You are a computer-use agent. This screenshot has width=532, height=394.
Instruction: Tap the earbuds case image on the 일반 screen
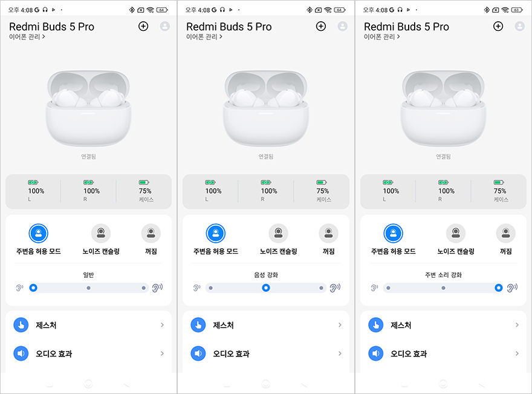[88, 109]
